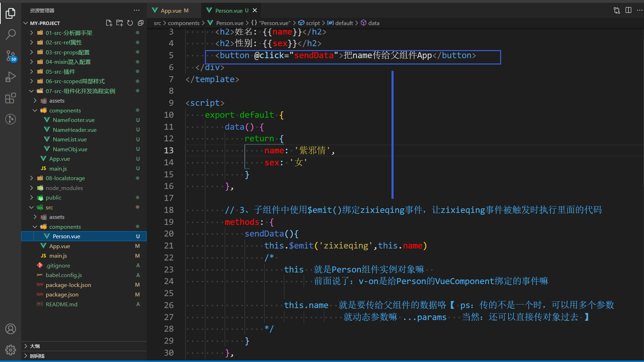This screenshot has height=362, width=644.
Task: Open editor more actions ellipsis menu
Action: pos(639,10)
